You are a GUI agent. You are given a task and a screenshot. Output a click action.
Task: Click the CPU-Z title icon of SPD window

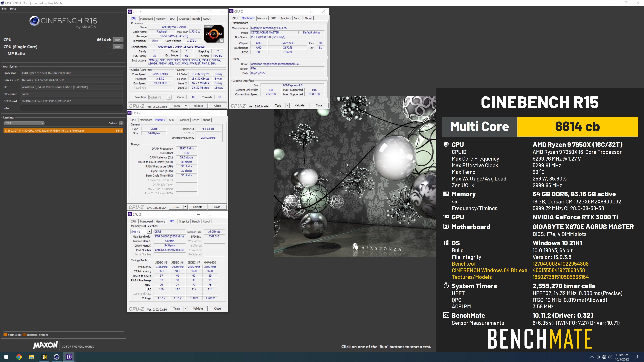coord(130,214)
